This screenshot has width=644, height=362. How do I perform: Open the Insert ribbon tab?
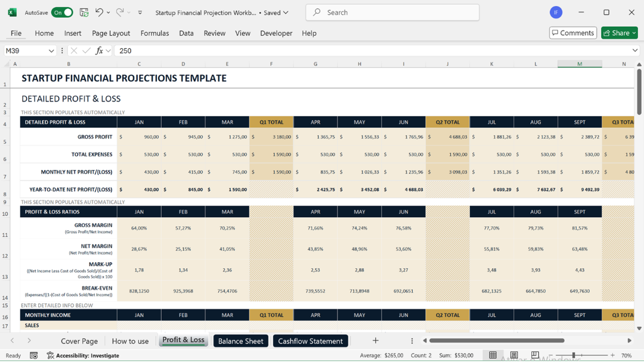click(73, 33)
